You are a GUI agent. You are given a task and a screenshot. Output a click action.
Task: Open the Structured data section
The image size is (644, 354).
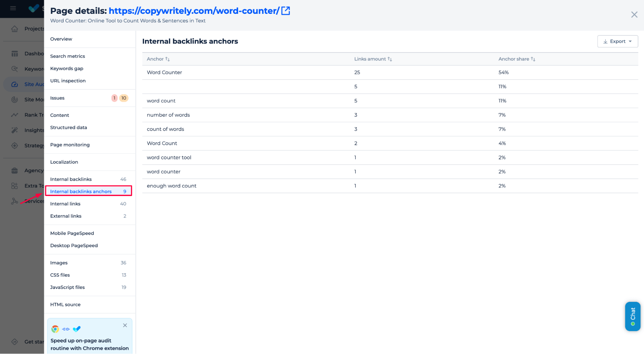click(x=69, y=127)
